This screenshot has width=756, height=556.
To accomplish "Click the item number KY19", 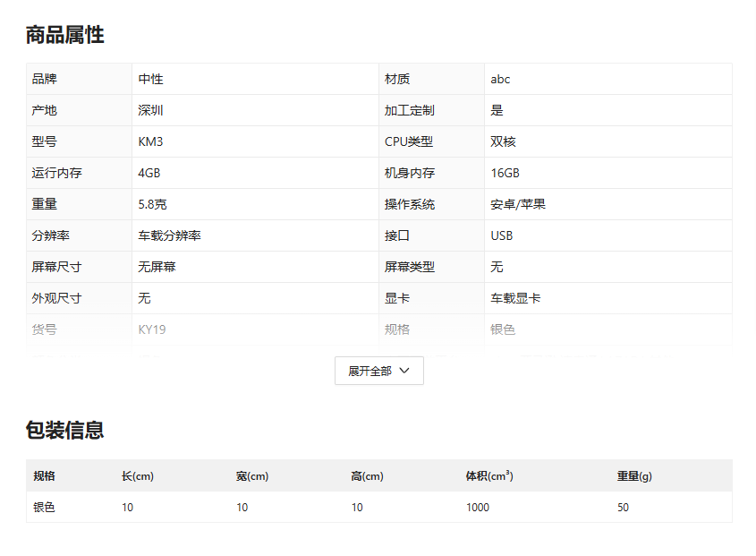I will tap(152, 329).
